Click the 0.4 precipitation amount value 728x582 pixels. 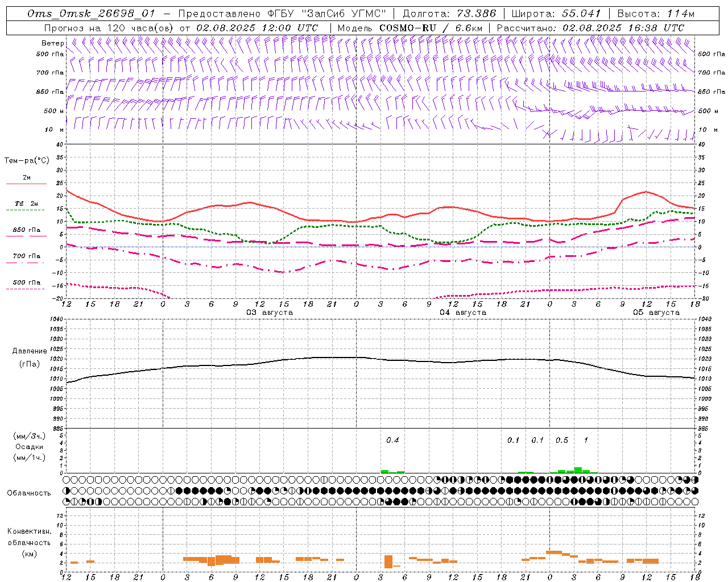tap(392, 440)
